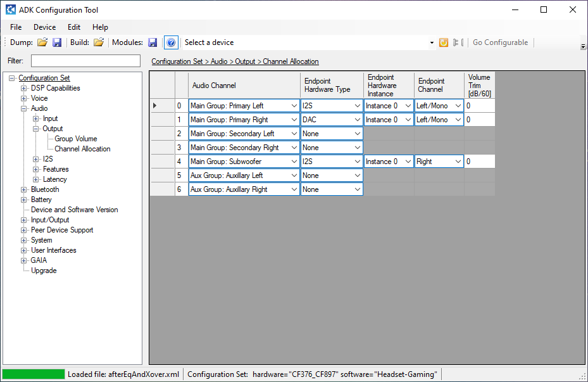Select row 0 via its row header arrow
This screenshot has height=382, width=588.
[x=163, y=106]
